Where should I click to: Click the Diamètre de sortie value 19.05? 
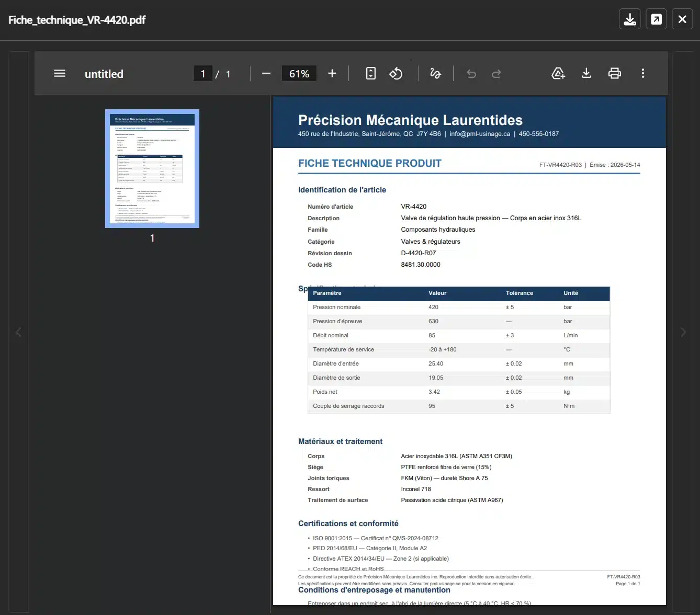point(436,378)
